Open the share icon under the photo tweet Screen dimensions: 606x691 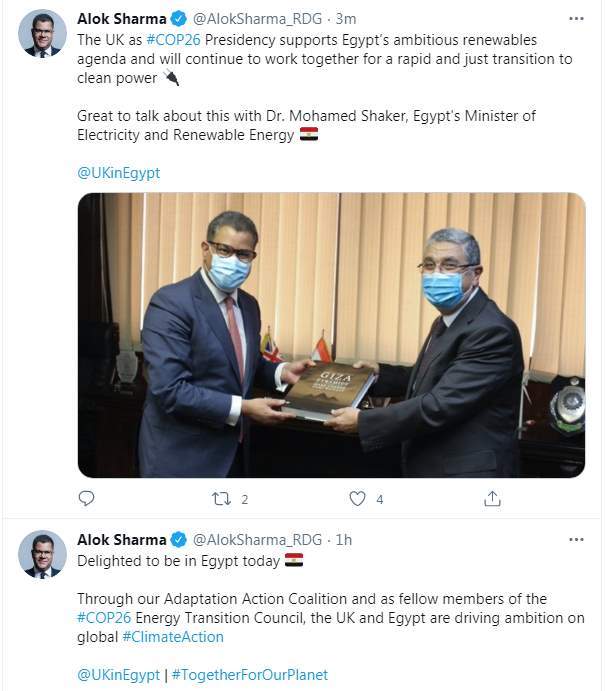(x=492, y=499)
